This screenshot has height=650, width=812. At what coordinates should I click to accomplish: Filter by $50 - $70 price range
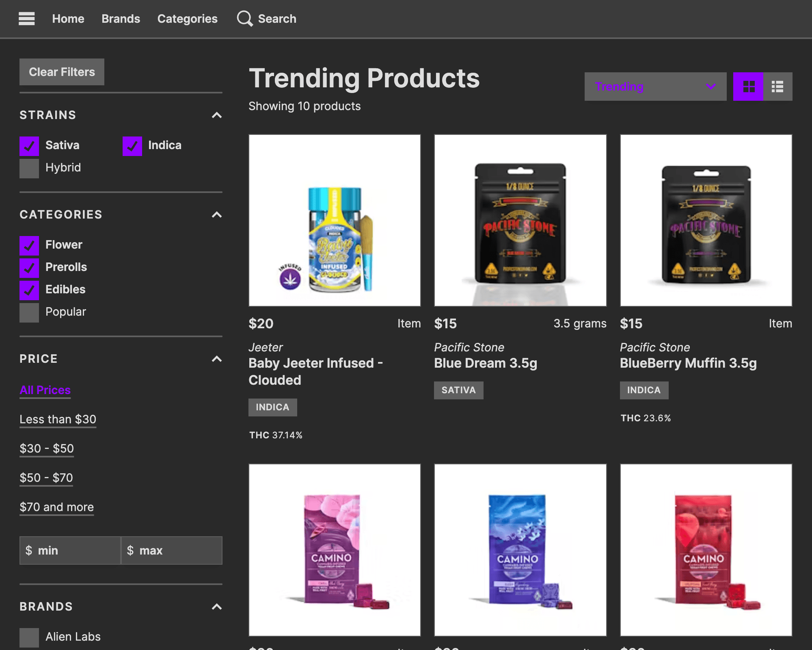click(46, 478)
